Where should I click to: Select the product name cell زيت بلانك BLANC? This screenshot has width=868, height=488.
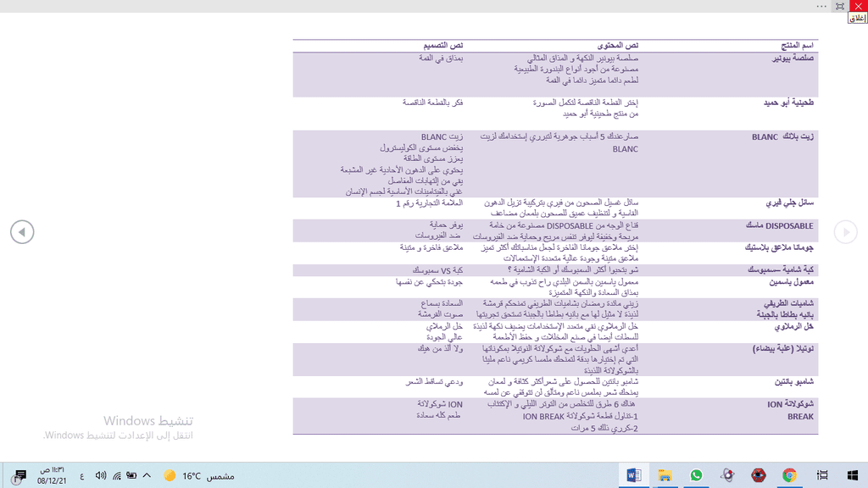(782, 136)
